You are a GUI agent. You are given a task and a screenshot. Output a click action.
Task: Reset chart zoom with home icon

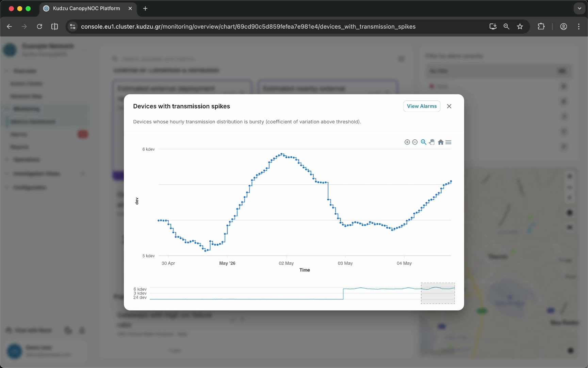(x=441, y=142)
